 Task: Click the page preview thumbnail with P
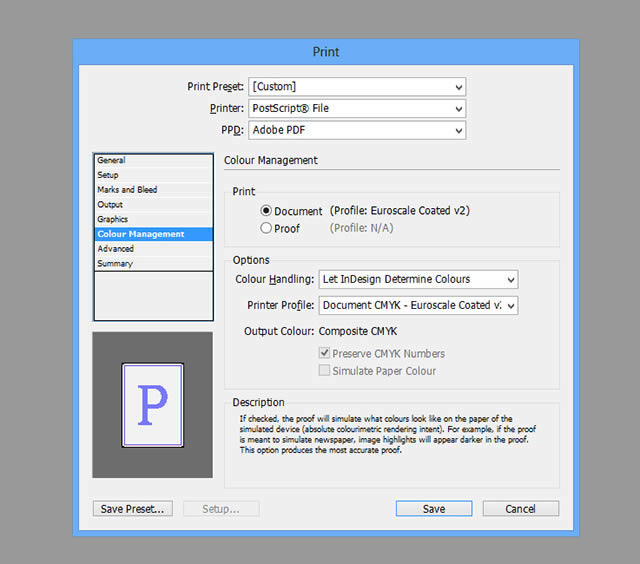[153, 405]
